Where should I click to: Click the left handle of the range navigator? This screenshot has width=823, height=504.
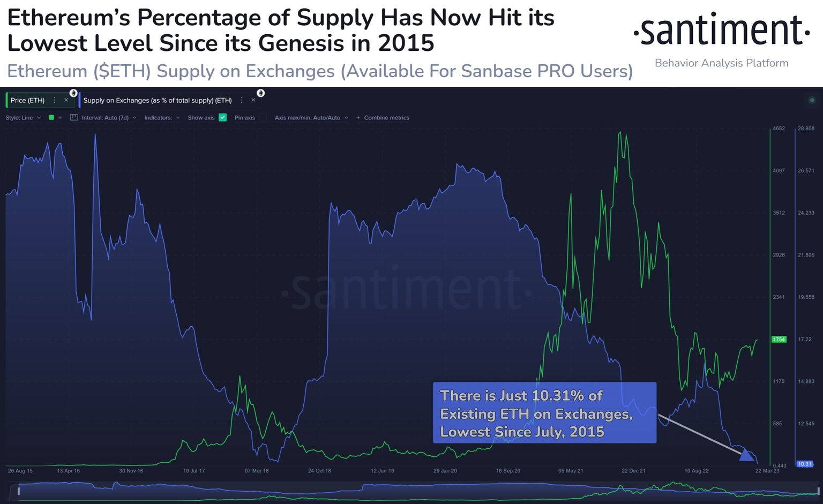click(19, 491)
